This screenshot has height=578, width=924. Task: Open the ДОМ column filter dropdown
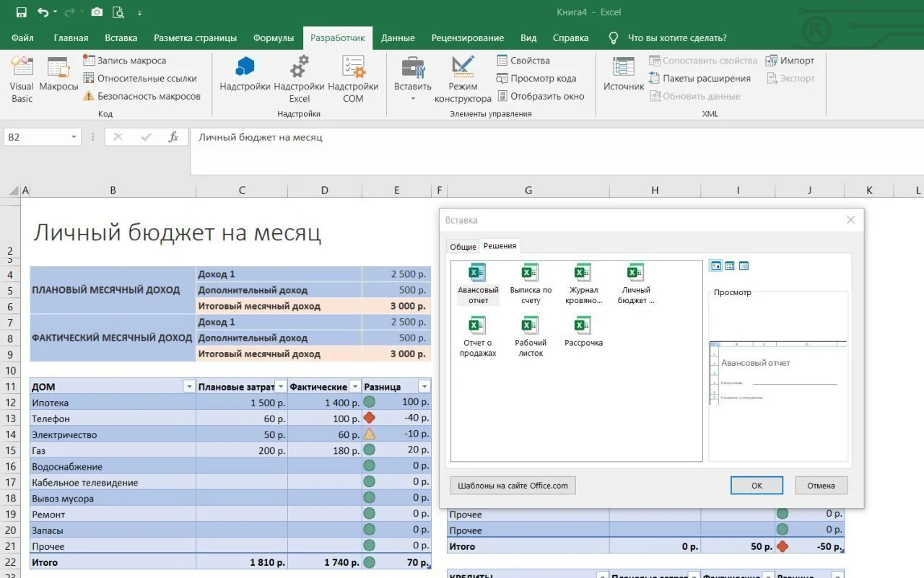(189, 387)
